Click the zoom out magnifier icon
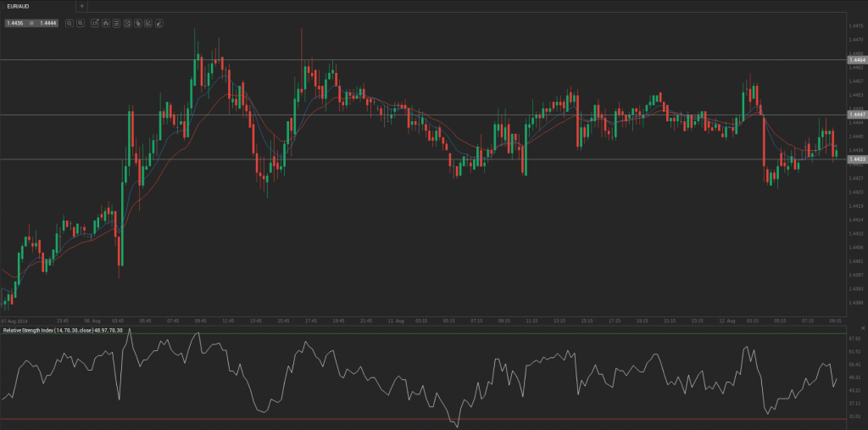This screenshot has height=430, width=868. pyautogui.click(x=70, y=23)
